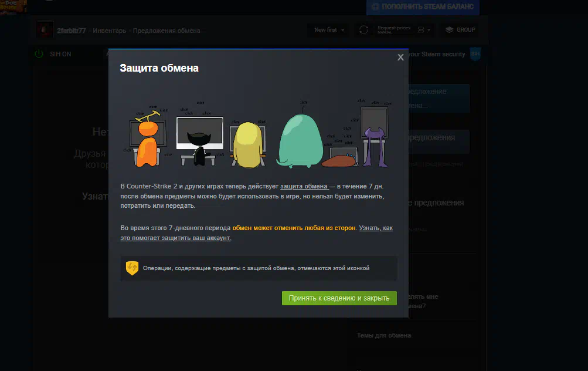Open the 2farbitr77 username link

point(72,31)
